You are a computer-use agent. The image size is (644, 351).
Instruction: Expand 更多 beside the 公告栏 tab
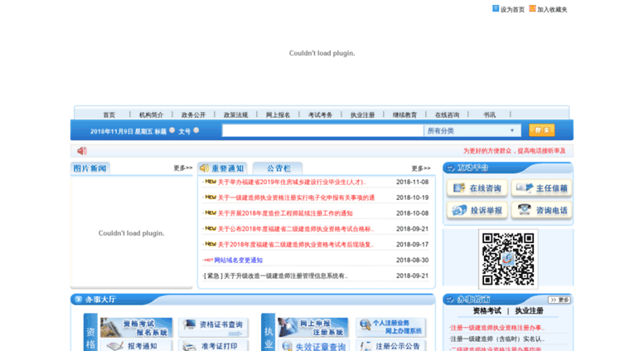(420, 168)
